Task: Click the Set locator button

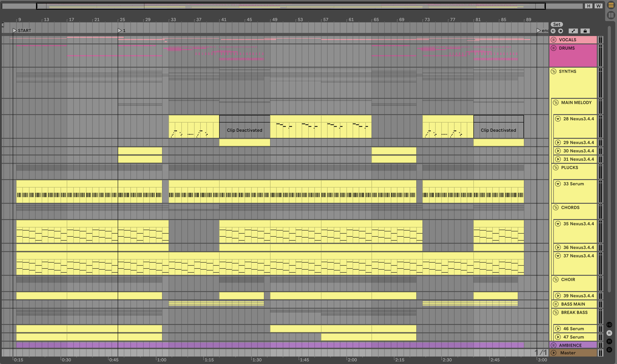Action: [x=557, y=24]
